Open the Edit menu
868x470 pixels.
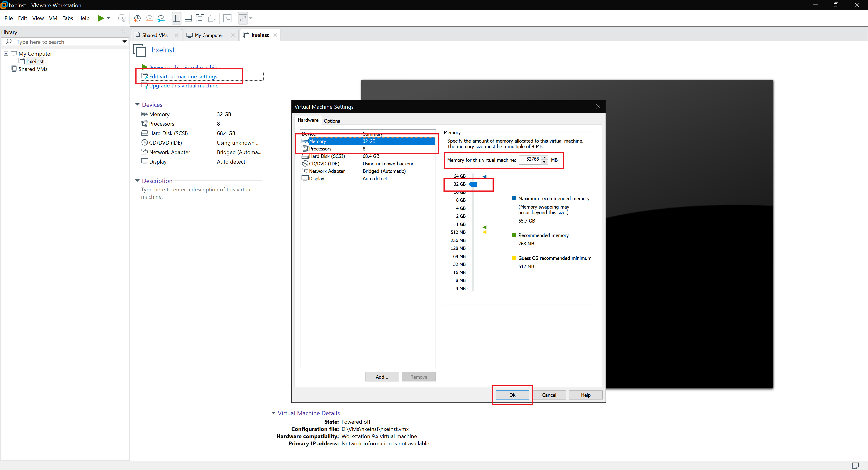click(x=23, y=18)
